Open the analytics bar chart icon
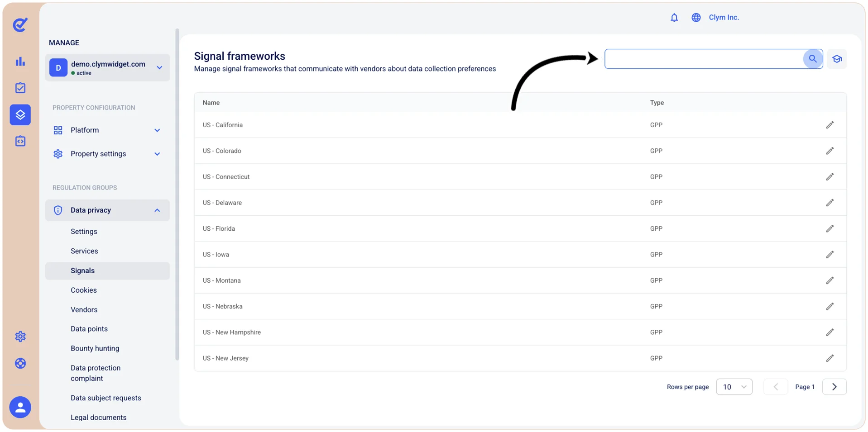 coord(20,62)
